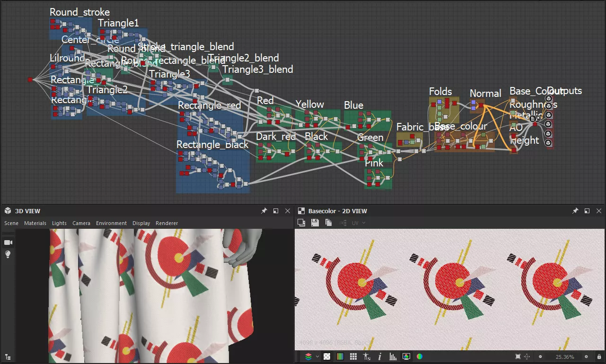
Task: Click the RGB color circle icon
Action: pos(419,356)
